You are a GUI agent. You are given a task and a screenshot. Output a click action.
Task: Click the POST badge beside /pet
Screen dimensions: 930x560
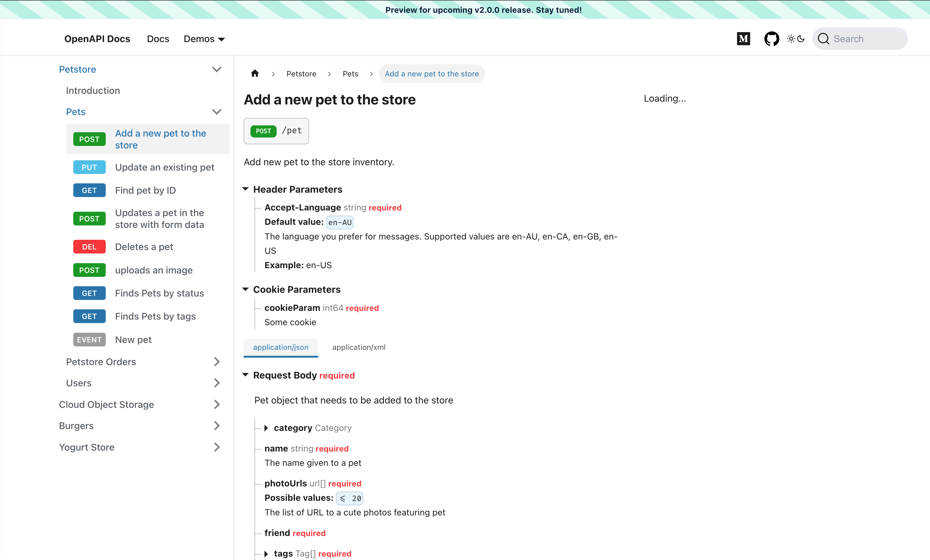pyautogui.click(x=263, y=131)
